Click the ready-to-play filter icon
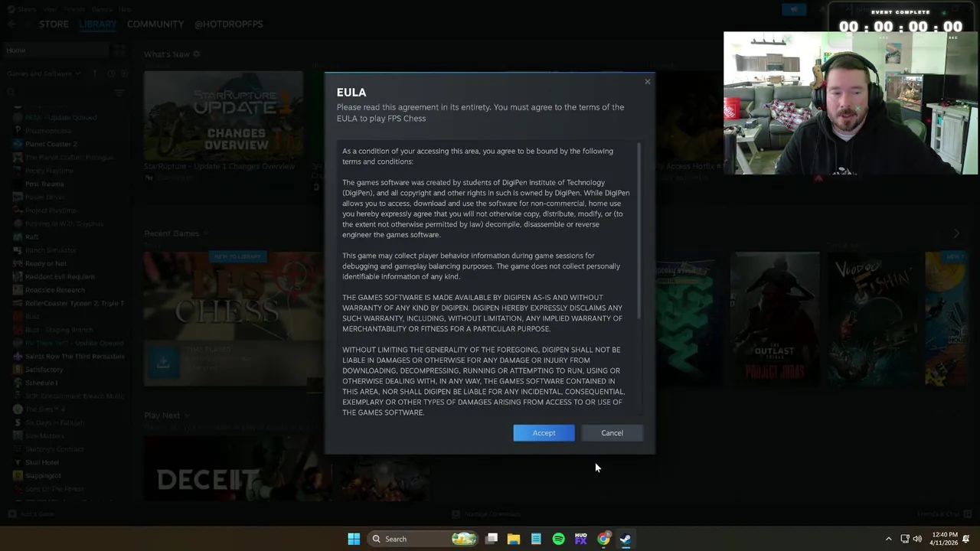Image resolution: width=980 pixels, height=551 pixels. pyautogui.click(x=123, y=73)
